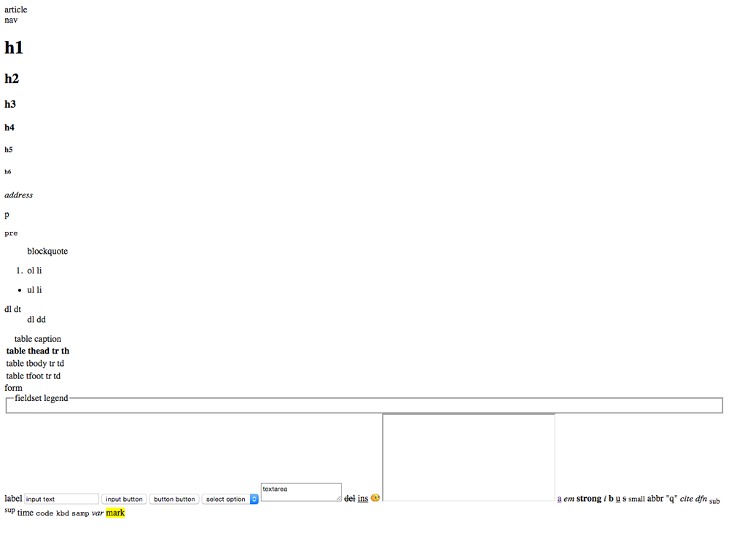Click the "article" text at top
This screenshot has height=560, width=729.
(16, 9)
